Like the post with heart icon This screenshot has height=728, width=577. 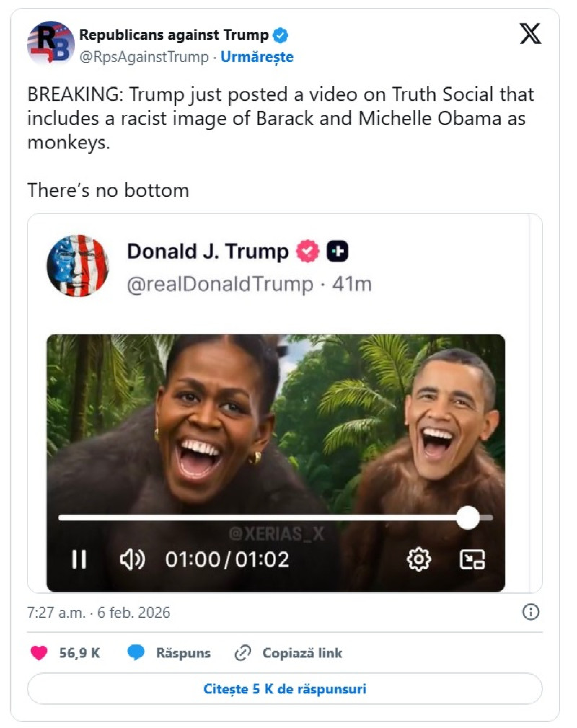[x=39, y=653]
